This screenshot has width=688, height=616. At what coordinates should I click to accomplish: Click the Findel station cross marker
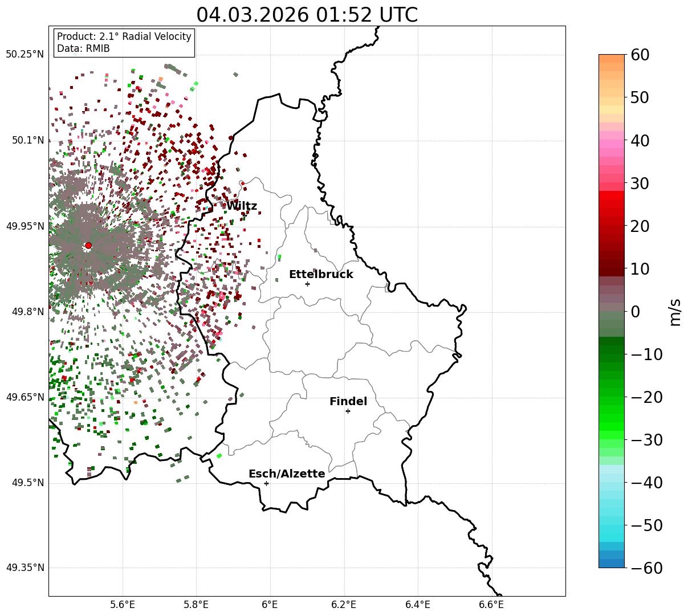coord(348,411)
